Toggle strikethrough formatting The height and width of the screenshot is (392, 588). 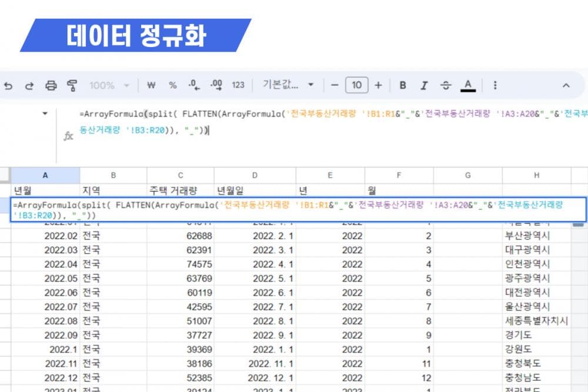tap(446, 85)
